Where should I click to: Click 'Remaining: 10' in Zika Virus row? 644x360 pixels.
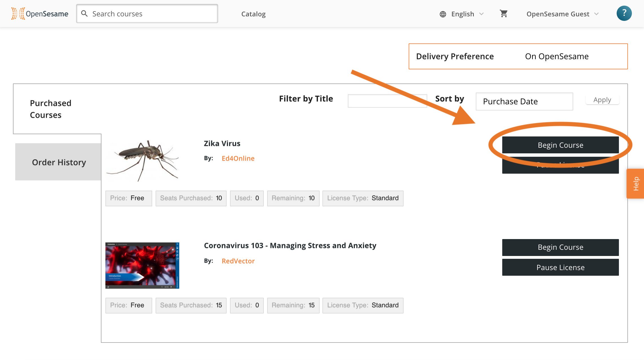click(x=293, y=198)
